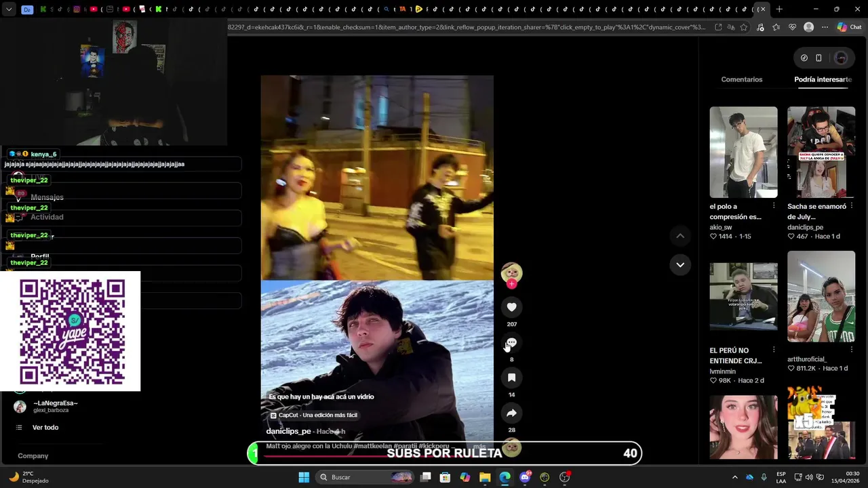Open the weather widget 21°C Despejado
Viewport: 868px width, 488px height.
point(28,477)
